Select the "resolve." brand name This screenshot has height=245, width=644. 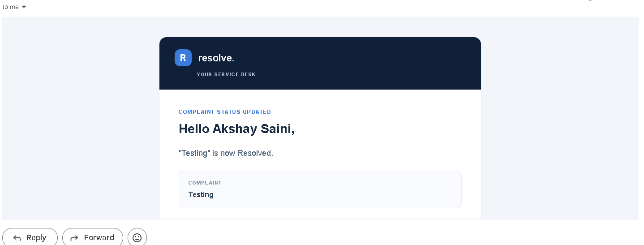[216, 58]
